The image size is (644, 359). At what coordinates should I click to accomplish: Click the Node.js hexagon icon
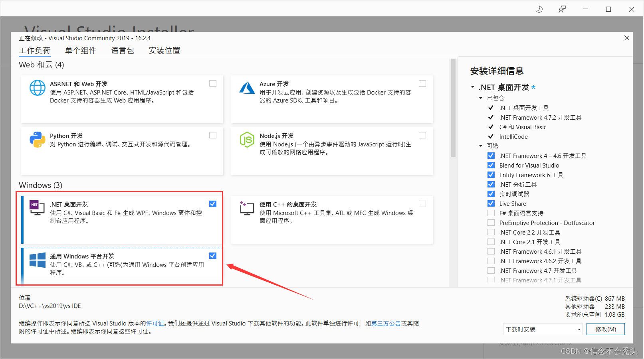tap(247, 140)
